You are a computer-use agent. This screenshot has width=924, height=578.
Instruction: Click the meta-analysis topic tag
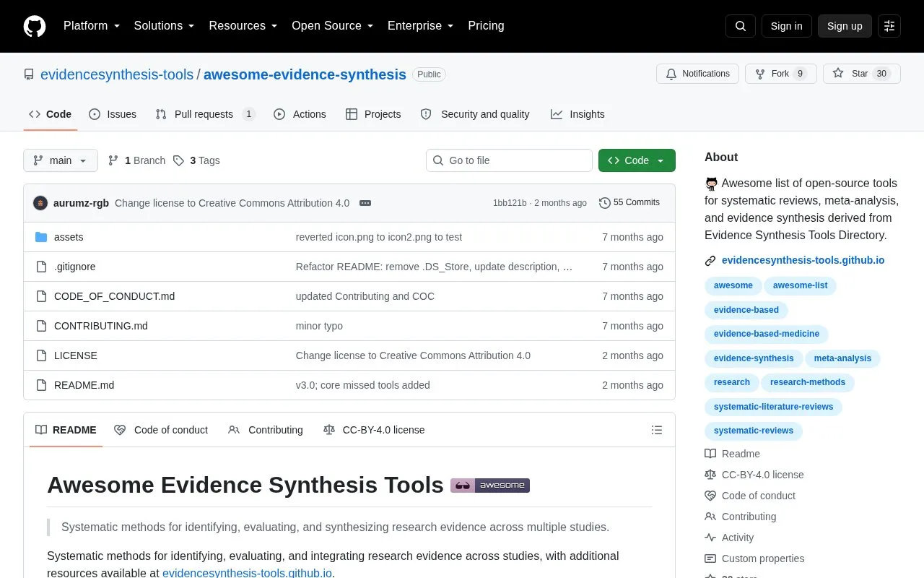(x=842, y=358)
